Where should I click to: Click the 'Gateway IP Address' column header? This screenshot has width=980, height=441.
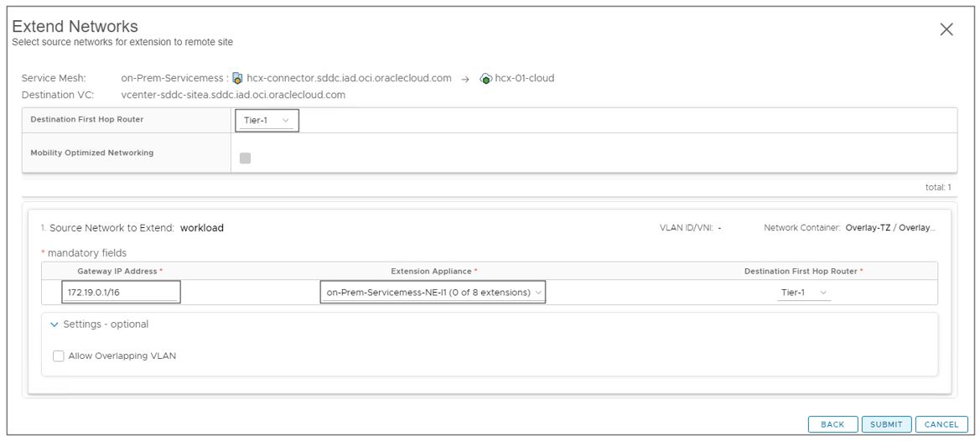[x=118, y=271]
